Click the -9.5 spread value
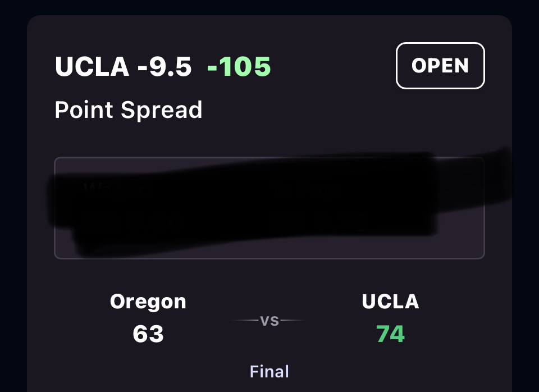Viewport: 539px width, 392px height. click(165, 67)
